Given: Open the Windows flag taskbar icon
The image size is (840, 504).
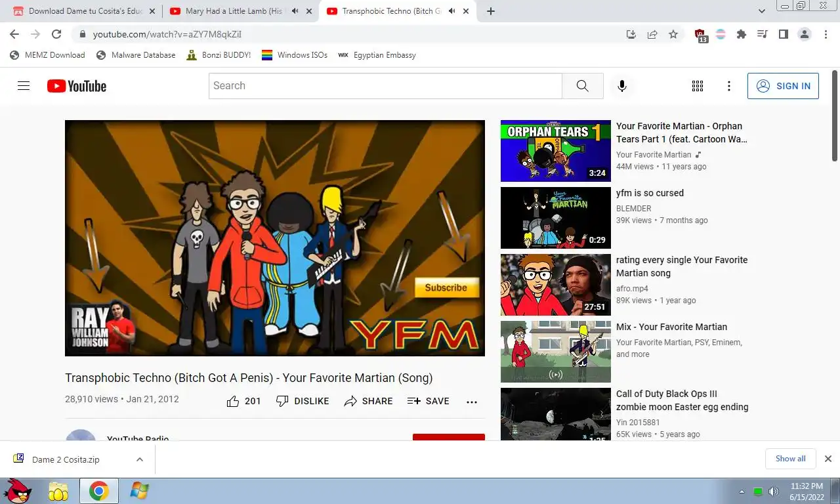Looking at the screenshot, I should pos(139,491).
